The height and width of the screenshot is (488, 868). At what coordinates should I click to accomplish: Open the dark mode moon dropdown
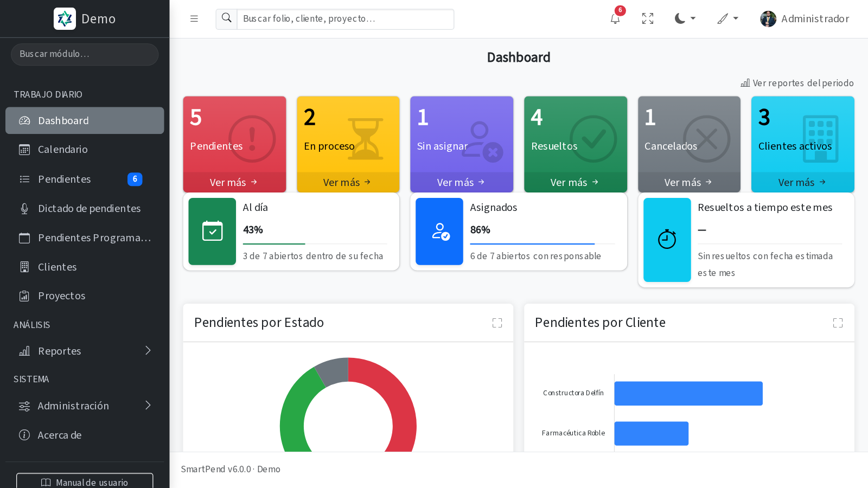point(685,19)
